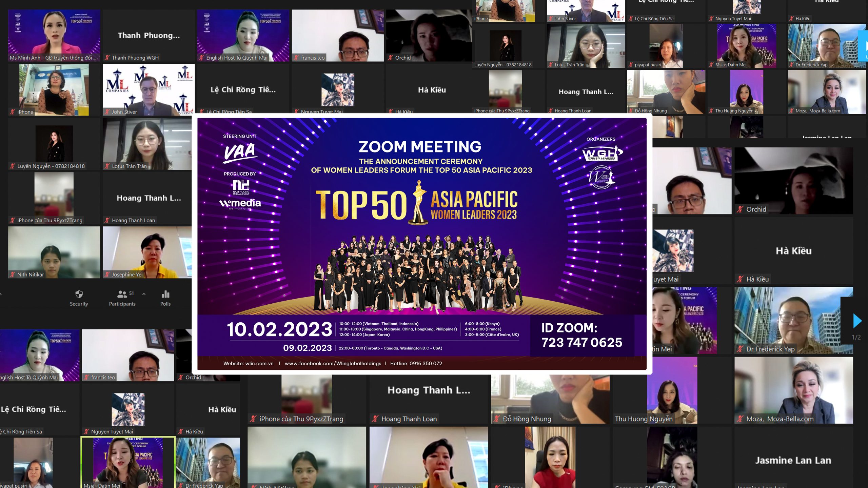Click the 1/2 page indicator text
The image size is (868, 488).
[856, 337]
